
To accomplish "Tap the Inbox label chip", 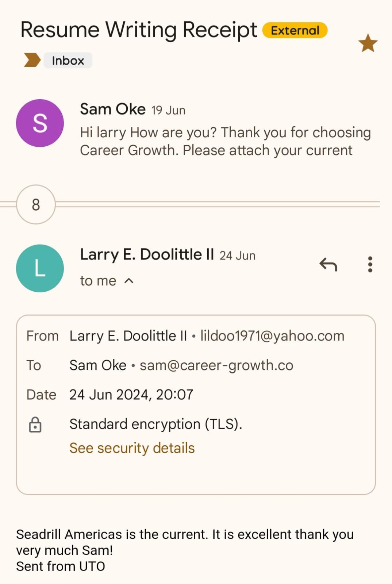I will [x=68, y=60].
